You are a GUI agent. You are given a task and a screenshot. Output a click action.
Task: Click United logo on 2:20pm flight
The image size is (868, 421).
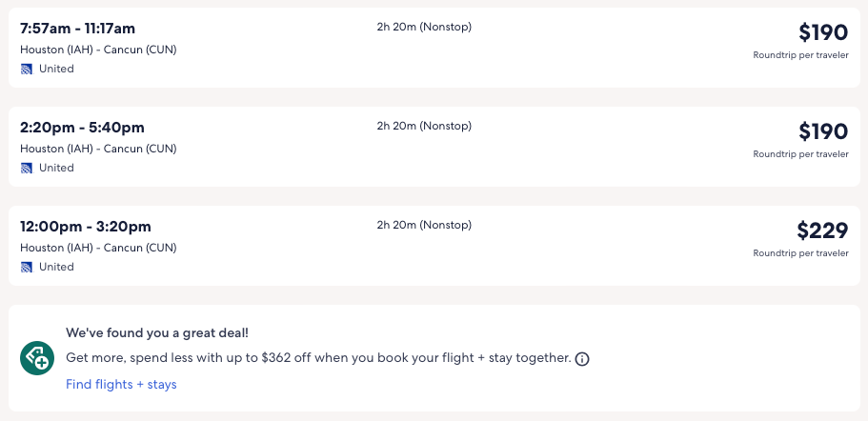coord(27,168)
